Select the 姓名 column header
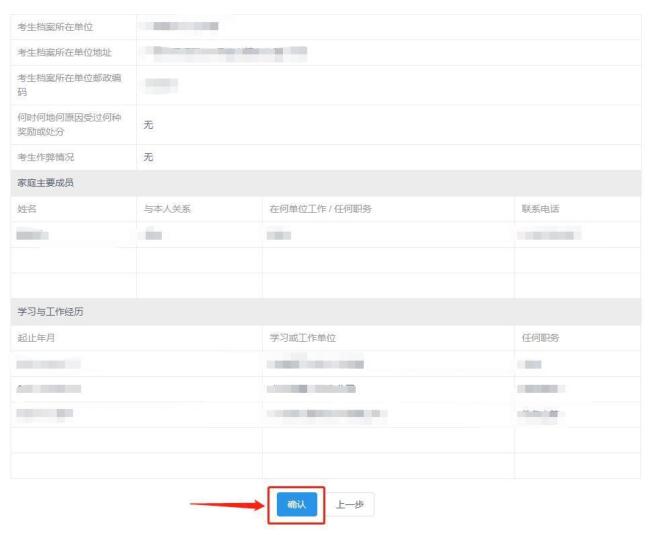 (27, 209)
